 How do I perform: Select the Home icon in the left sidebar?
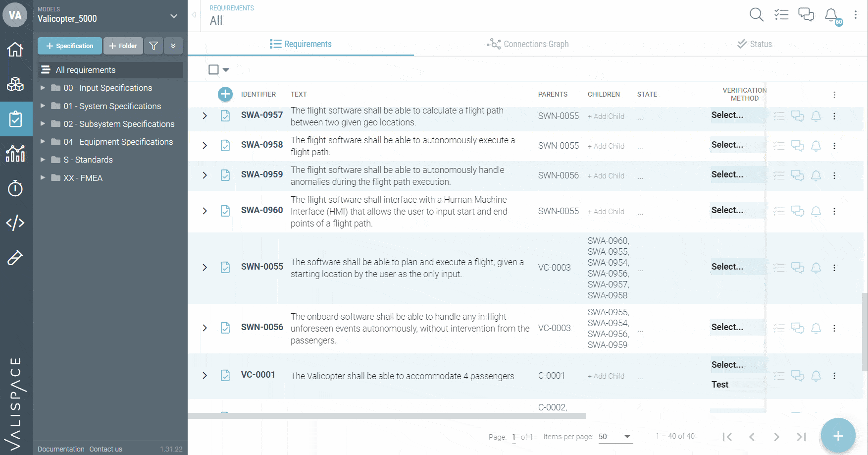[15, 50]
